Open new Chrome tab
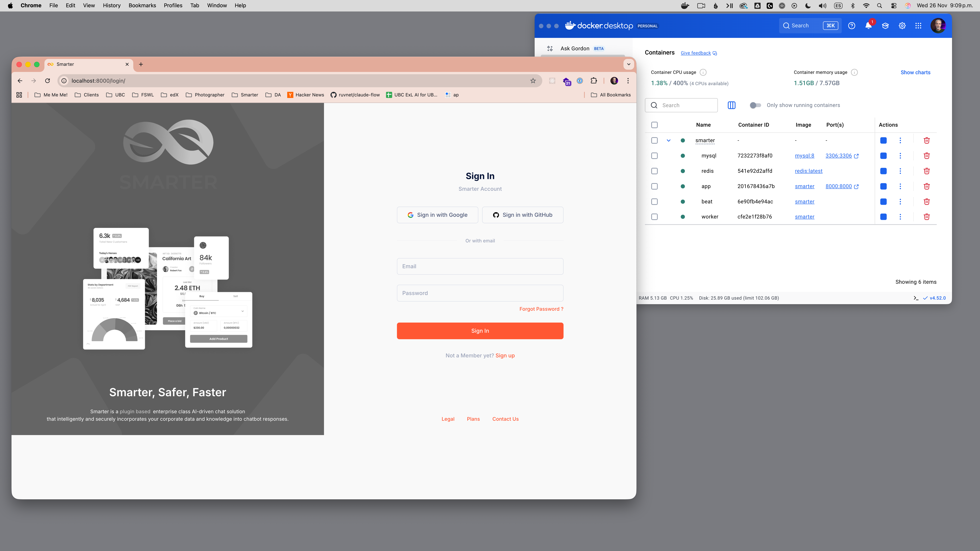 [141, 64]
